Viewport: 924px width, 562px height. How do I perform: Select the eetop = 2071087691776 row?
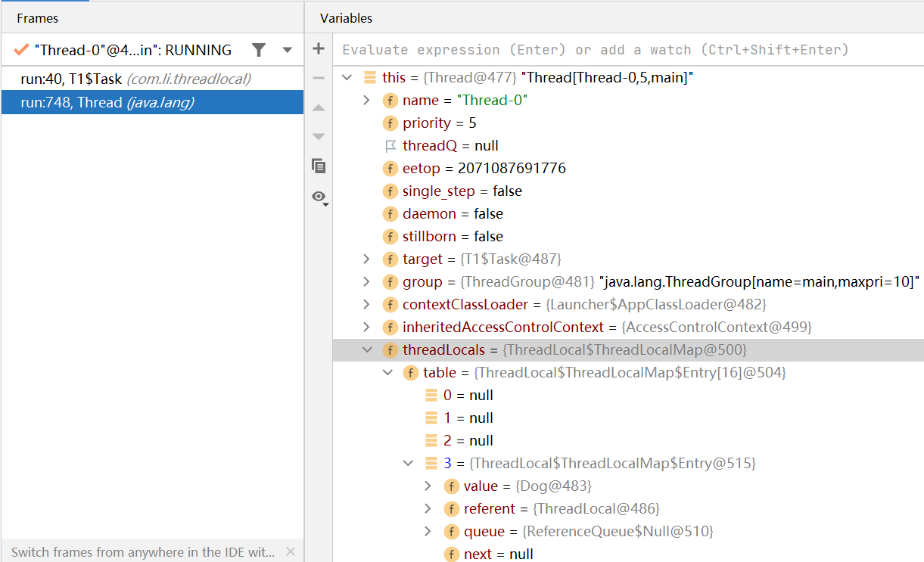[628, 169]
